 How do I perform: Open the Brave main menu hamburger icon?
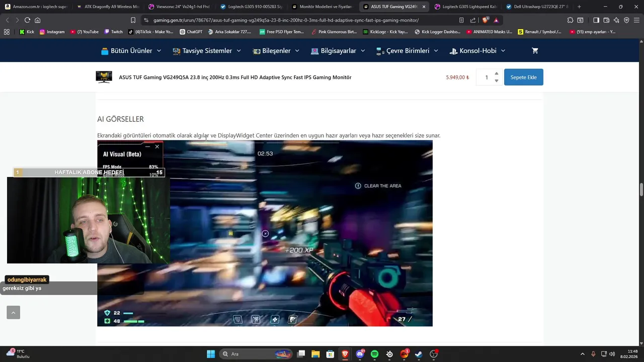pos(636,20)
